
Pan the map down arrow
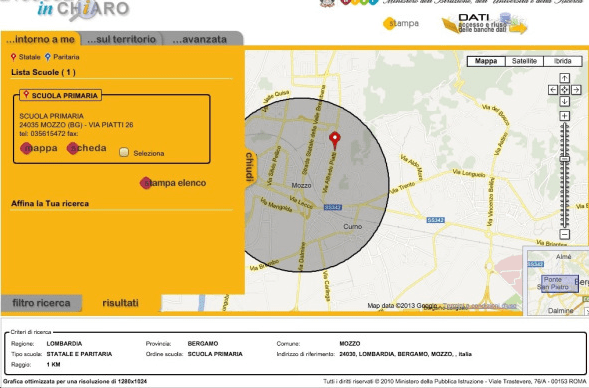tap(565, 101)
